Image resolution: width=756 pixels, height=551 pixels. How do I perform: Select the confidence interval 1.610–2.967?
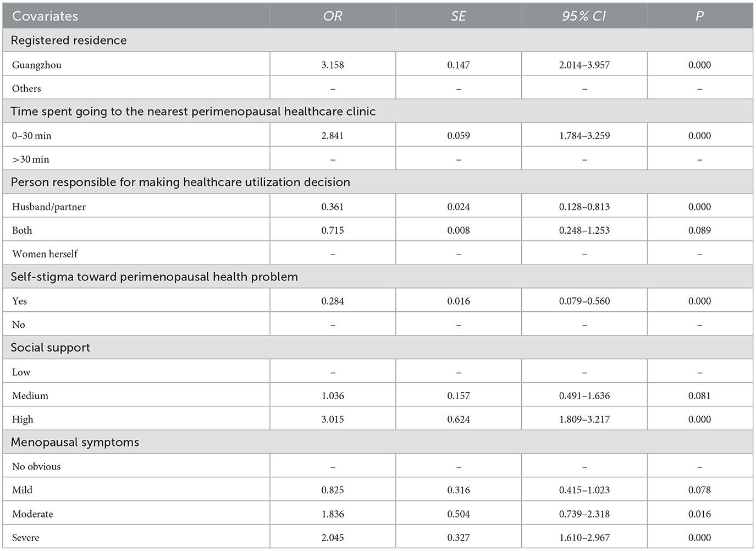click(x=584, y=538)
